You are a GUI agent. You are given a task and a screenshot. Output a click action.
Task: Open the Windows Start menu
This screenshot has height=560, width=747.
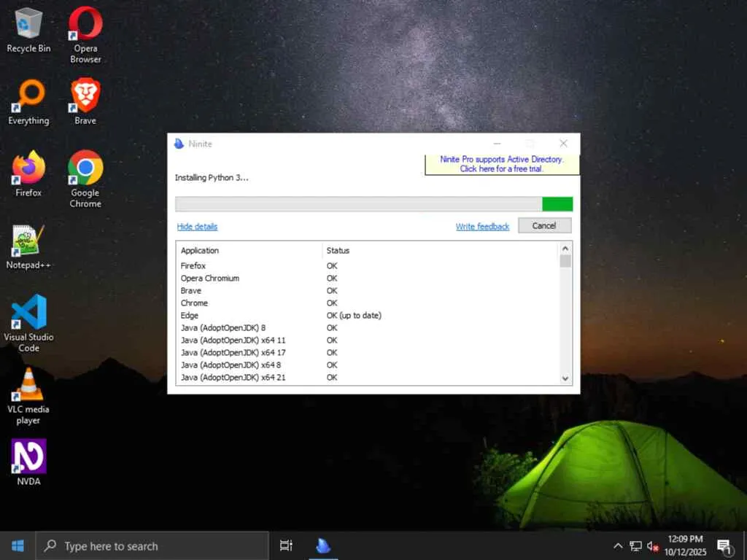(x=18, y=545)
